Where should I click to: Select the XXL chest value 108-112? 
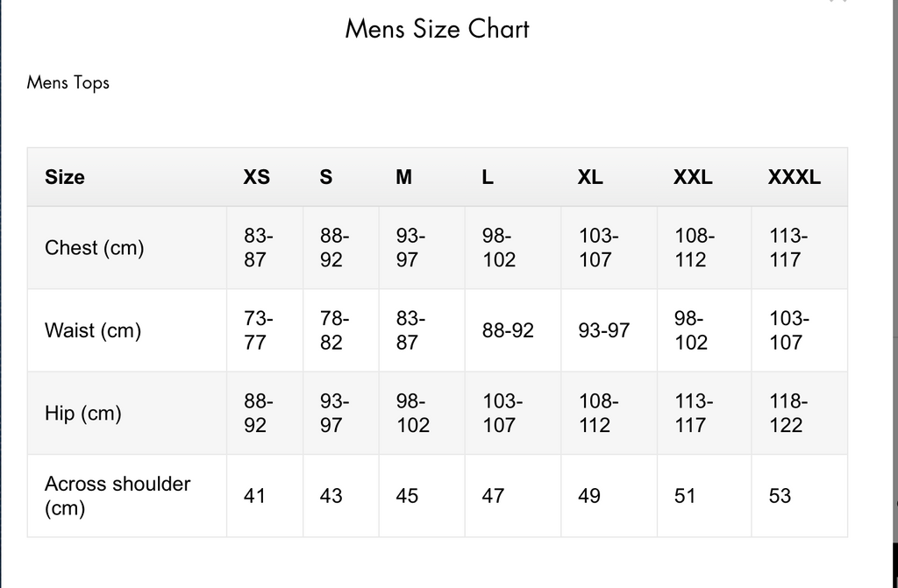coord(694,248)
